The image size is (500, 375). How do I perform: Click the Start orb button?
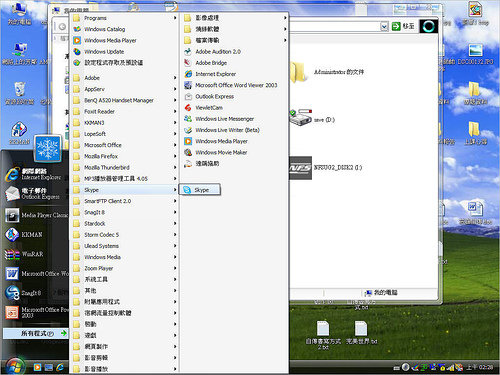(15, 366)
